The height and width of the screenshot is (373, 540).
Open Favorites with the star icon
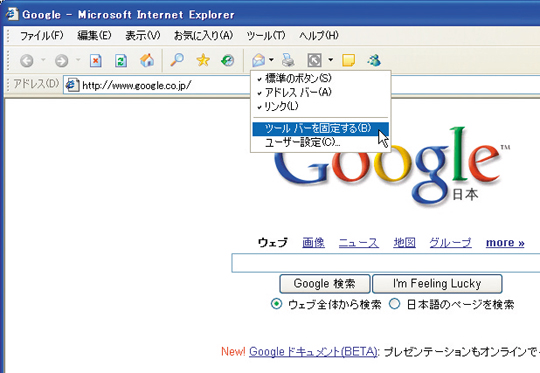(x=203, y=61)
